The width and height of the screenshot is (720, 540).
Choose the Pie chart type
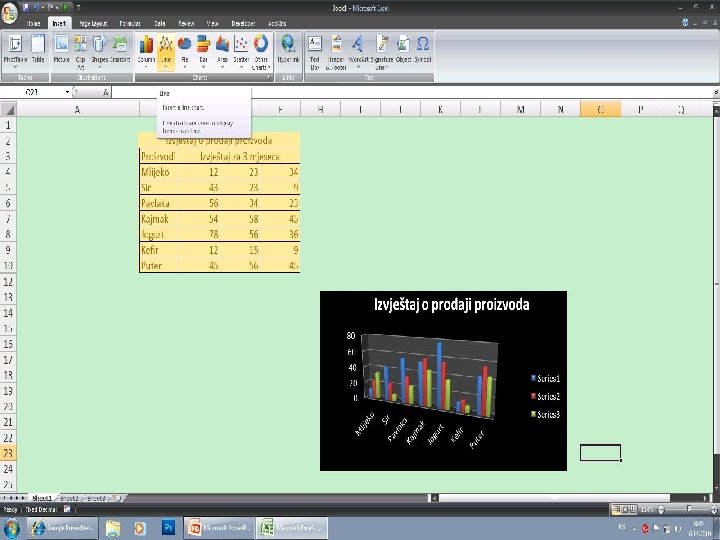click(x=185, y=52)
